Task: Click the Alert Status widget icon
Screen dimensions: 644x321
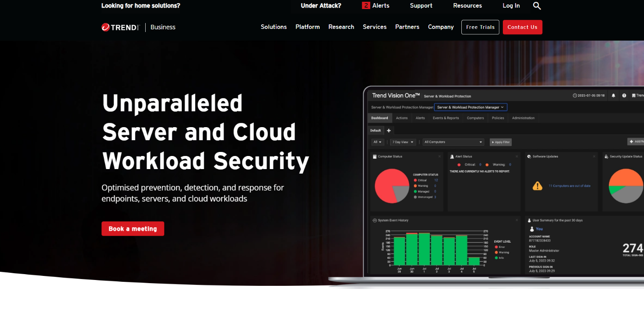Action: (452, 156)
